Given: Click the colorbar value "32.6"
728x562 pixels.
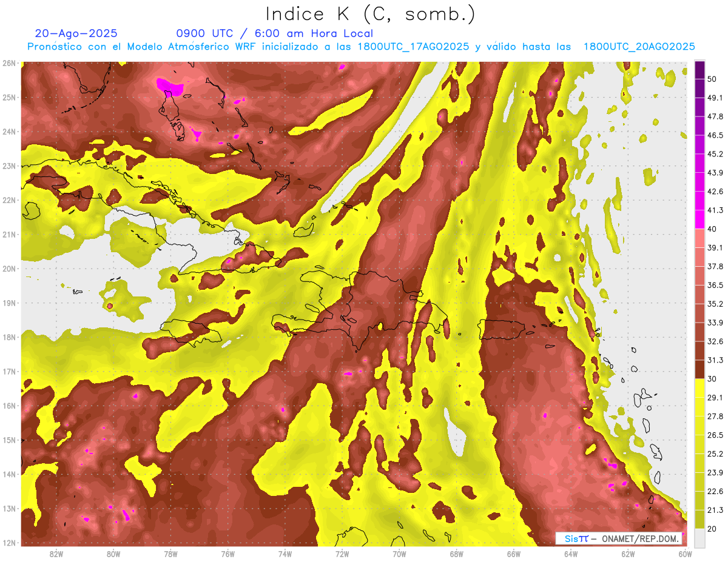Looking at the screenshot, I should click(x=715, y=341).
